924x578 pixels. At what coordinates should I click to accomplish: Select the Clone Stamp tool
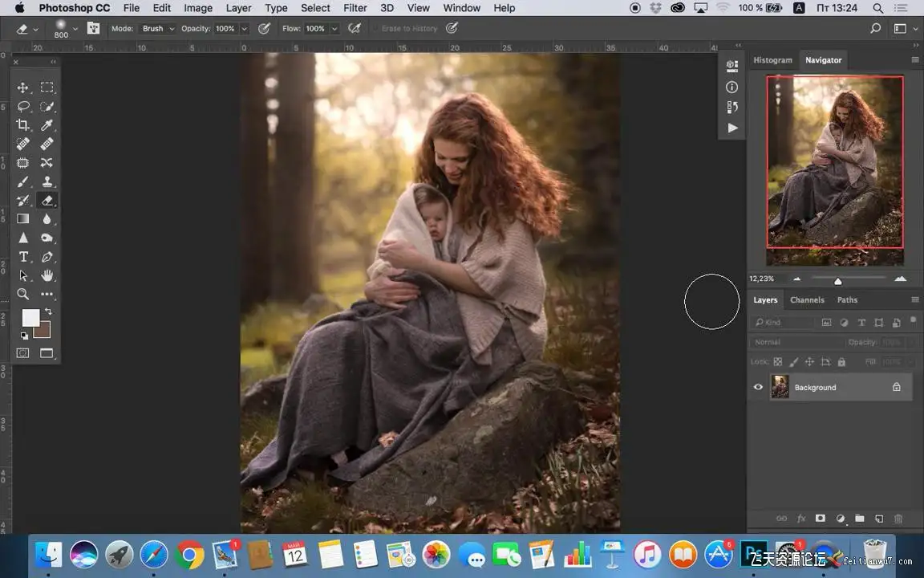47,181
